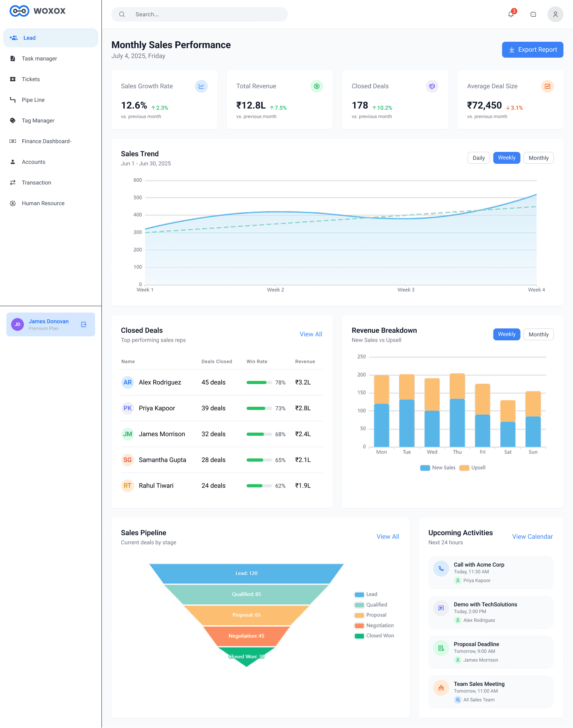Switch Sales Trend to Daily view

479,158
